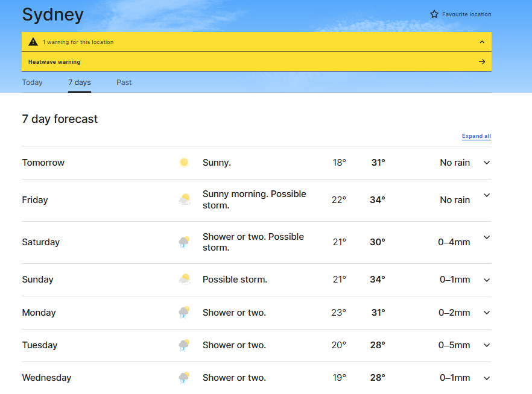Expand Saturday's forecast row chevron
This screenshot has width=532, height=394.
487,237
